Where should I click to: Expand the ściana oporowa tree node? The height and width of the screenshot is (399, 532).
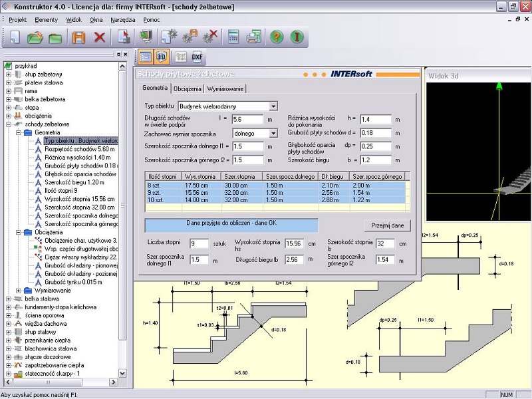pos(9,315)
